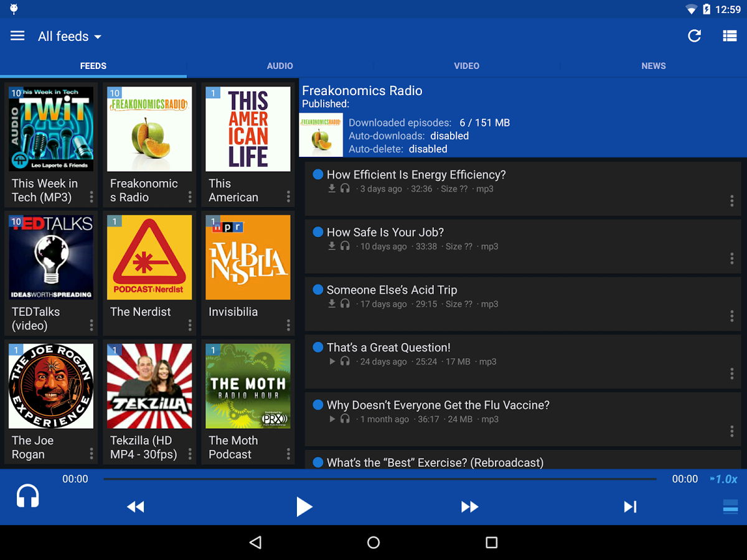This screenshot has height=560, width=747.
Task: Open overflow menu for Tekzilla tile
Action: coord(190,454)
